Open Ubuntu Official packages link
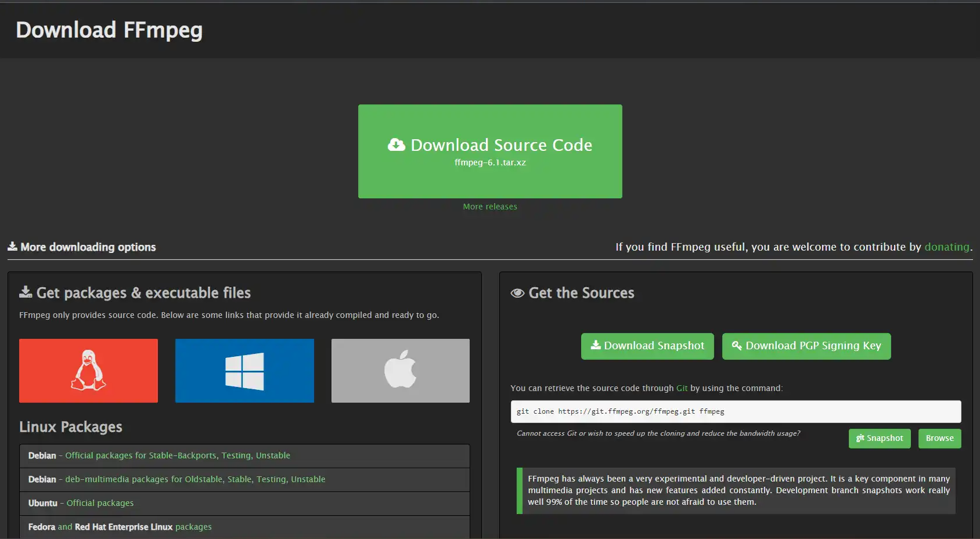 coord(100,503)
